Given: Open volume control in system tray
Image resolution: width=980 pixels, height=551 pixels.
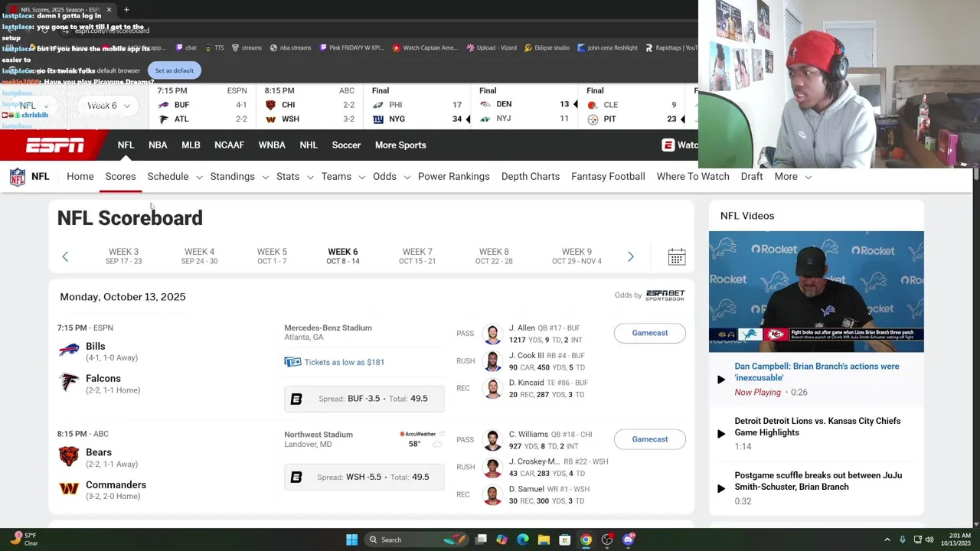Looking at the screenshot, I should (931, 540).
